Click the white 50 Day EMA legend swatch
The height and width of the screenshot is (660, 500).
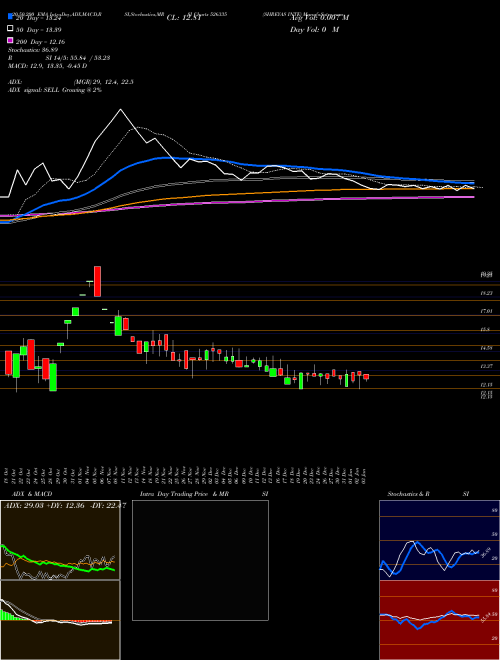[x=10, y=29]
